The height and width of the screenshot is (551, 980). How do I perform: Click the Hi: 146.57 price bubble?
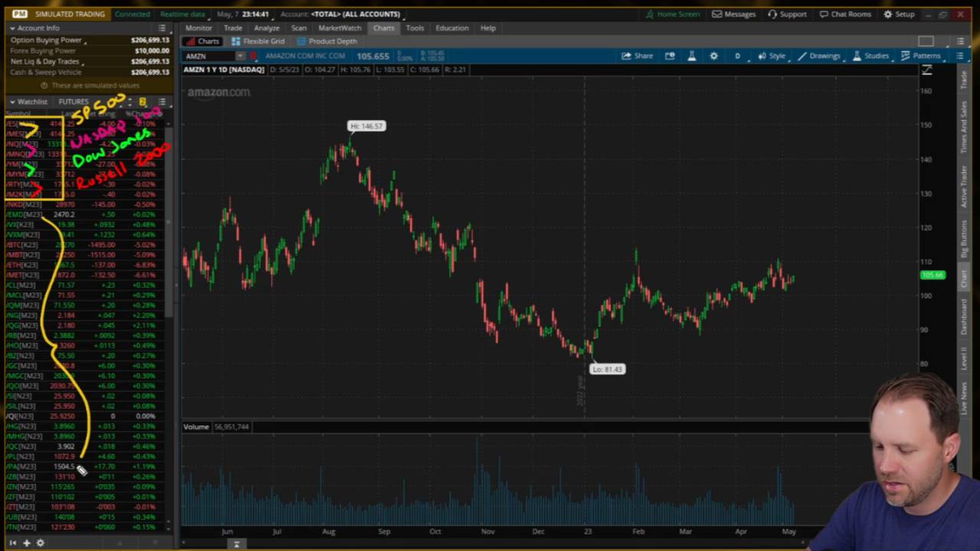click(366, 126)
